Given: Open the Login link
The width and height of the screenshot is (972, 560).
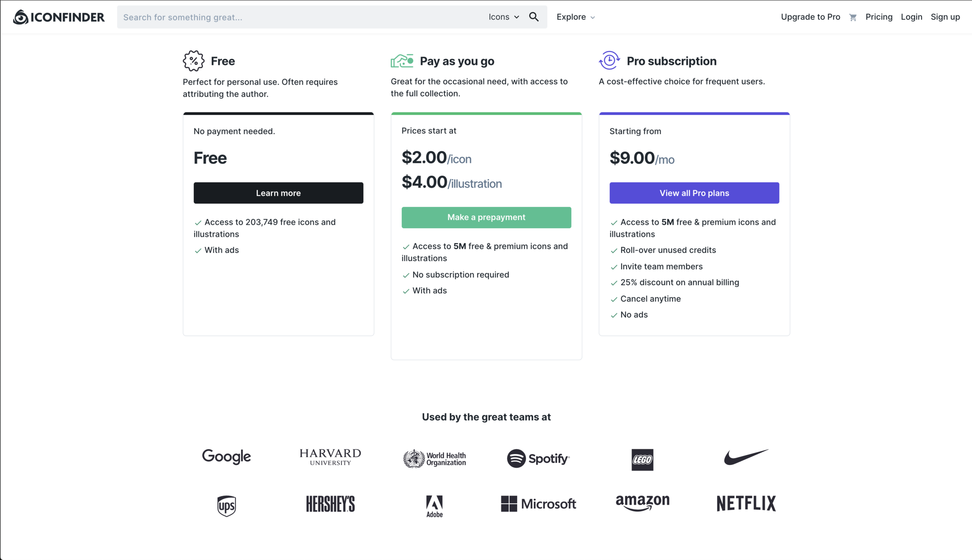Looking at the screenshot, I should pyautogui.click(x=911, y=17).
